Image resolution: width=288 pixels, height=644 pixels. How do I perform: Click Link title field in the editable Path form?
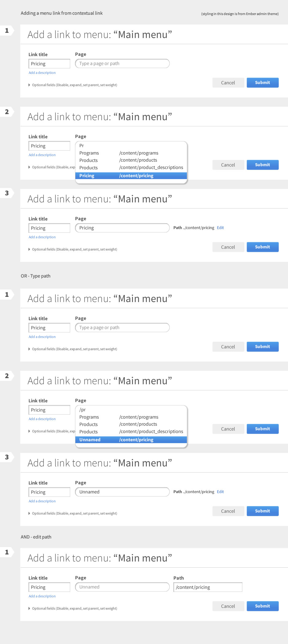coord(49,587)
